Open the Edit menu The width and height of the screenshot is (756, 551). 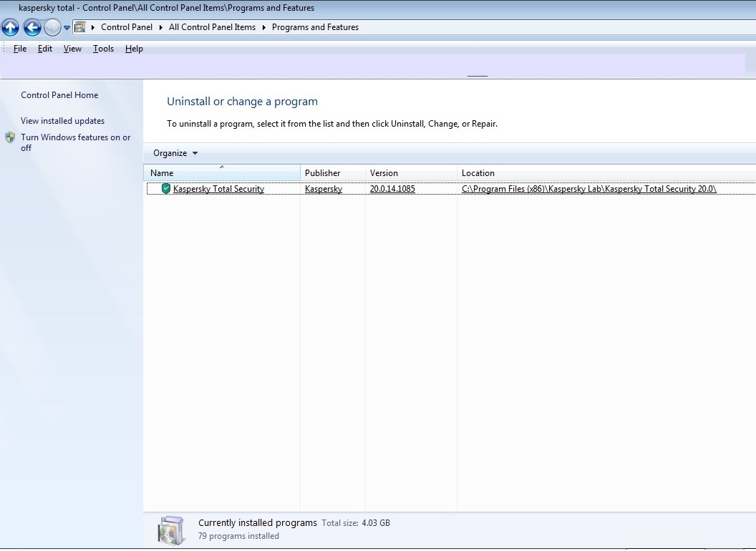(x=45, y=48)
